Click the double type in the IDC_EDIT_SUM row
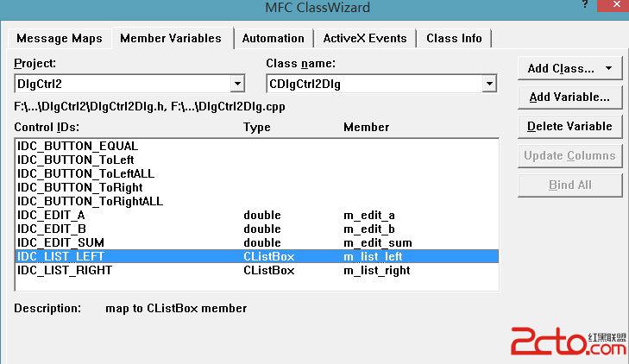 262,242
